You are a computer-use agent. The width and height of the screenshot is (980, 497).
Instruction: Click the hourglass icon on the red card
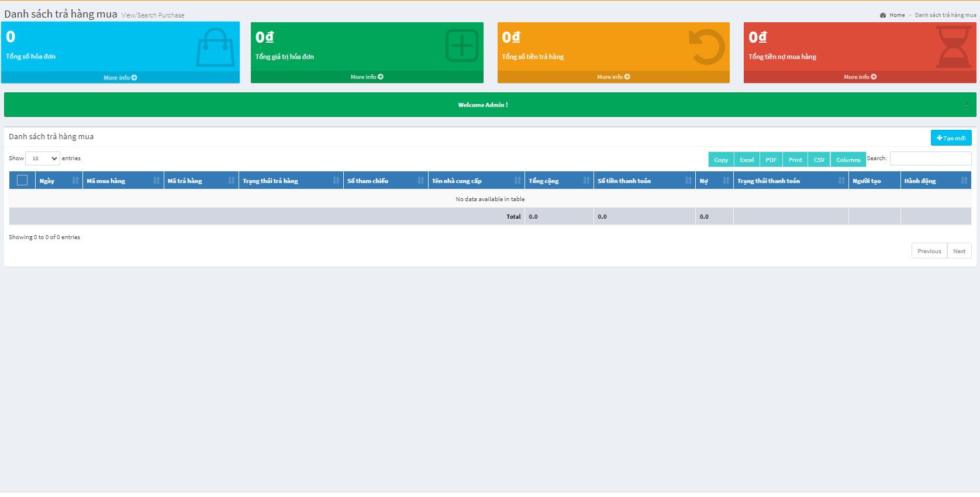(x=954, y=47)
